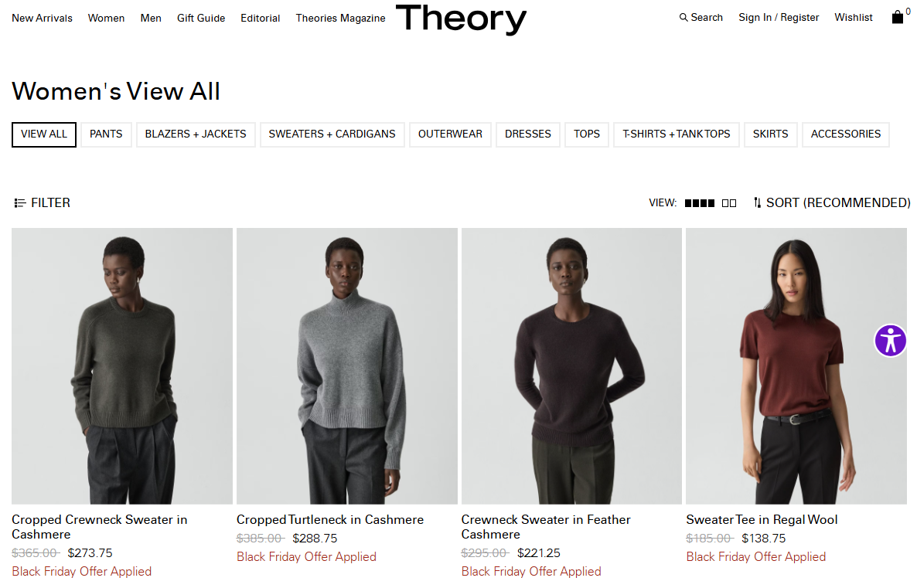Open the accessibility widget icon
The height and width of the screenshot is (588, 917).
pos(890,340)
